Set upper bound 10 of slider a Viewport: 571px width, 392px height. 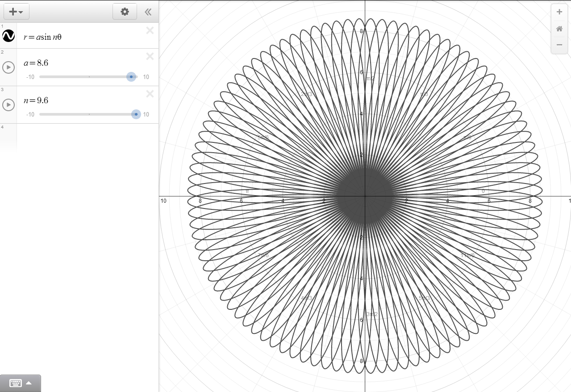146,77
